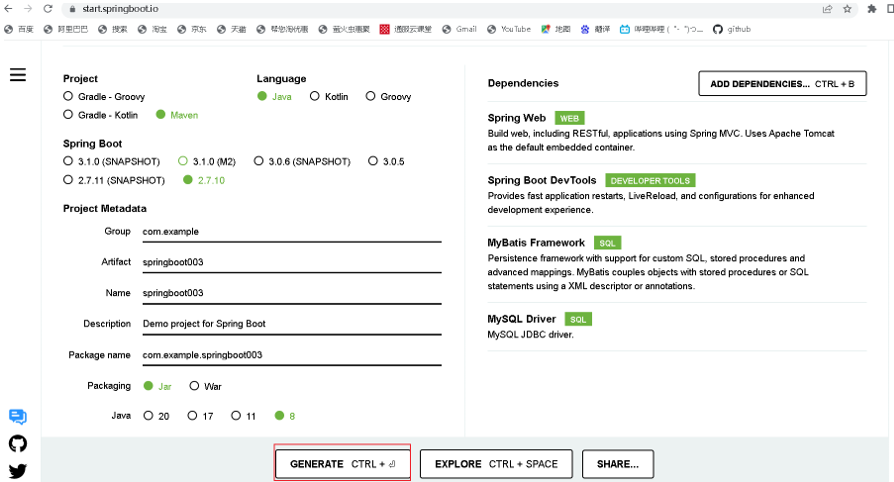
Task: Open the browser extensions puzzle icon
Action: (x=868, y=9)
